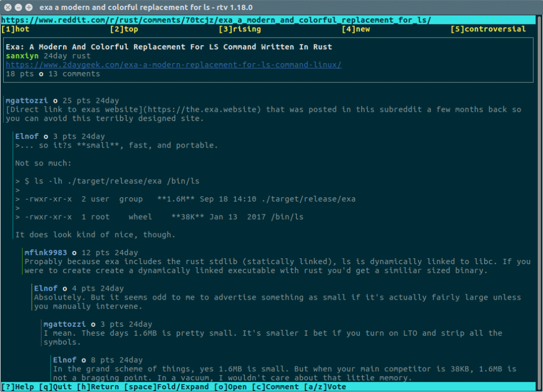Select mgattozzi's comment with 25 pts
Viewport: 543px width, 392px height.
pyautogui.click(x=28, y=100)
